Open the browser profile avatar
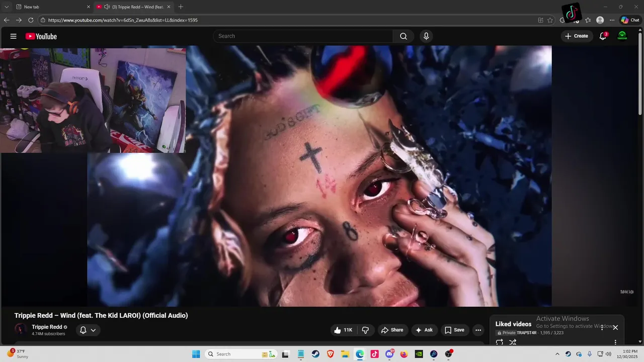 tap(600, 20)
